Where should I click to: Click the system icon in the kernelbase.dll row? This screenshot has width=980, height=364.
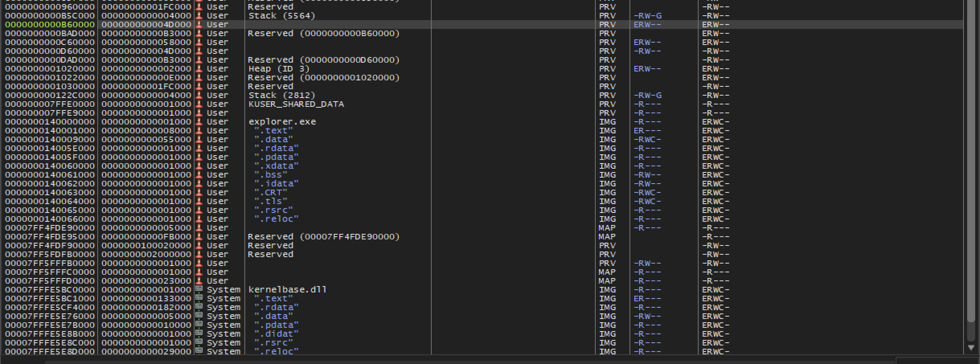coord(199,290)
